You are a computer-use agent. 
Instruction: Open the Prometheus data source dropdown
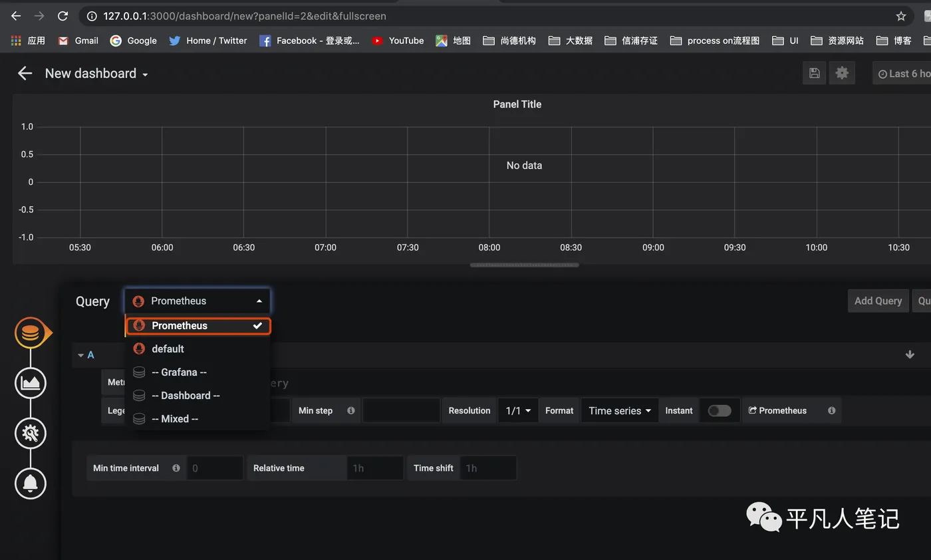(197, 301)
